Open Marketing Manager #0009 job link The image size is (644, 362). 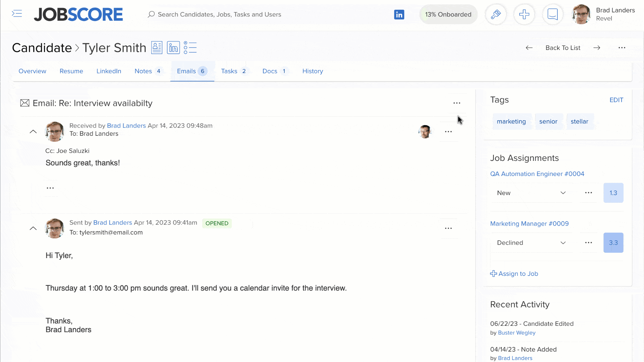[530, 224]
